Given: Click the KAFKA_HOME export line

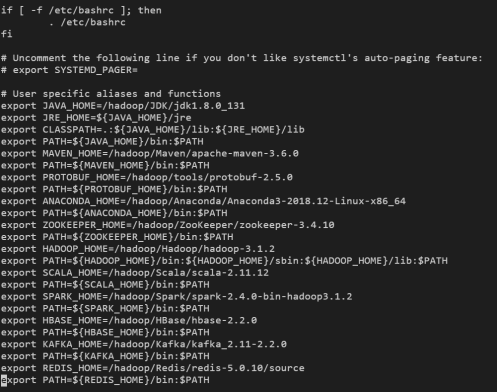Looking at the screenshot, I should 144,344.
